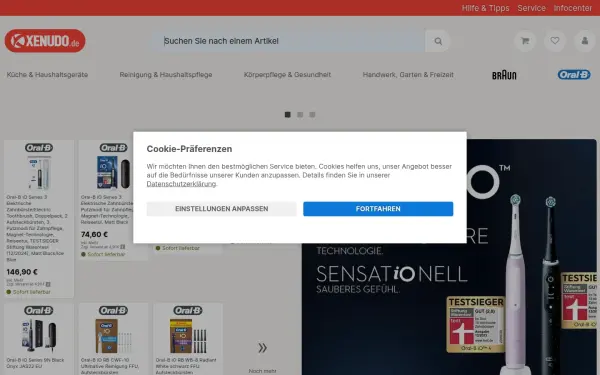600x375 pixels.
Task: Open Reinigung & Haushaltspflege category
Action: (x=166, y=75)
